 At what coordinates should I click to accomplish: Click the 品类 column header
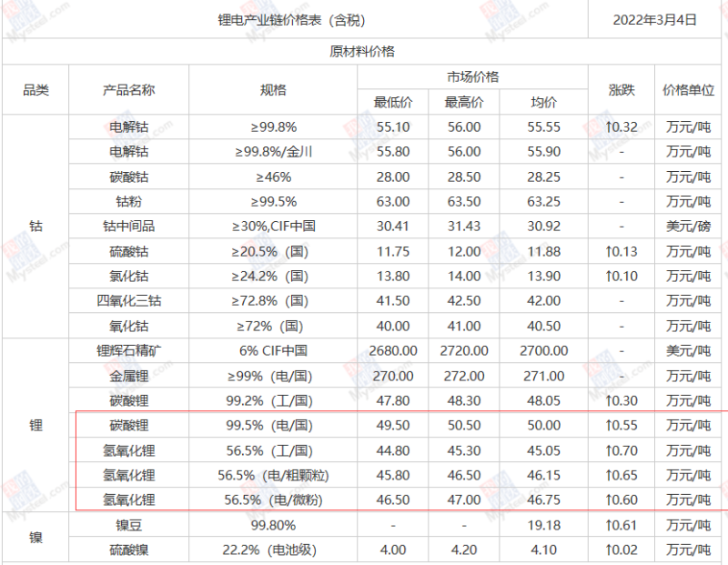click(35, 89)
